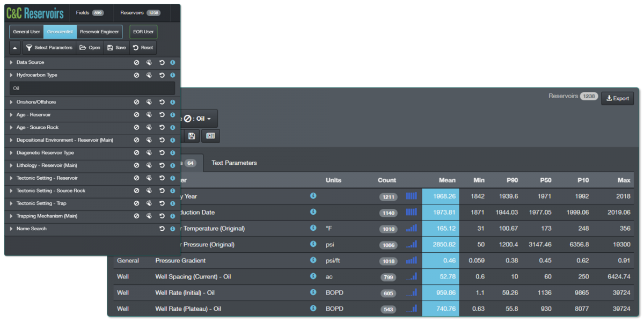This screenshot has width=644, height=322.
Task: Click the eraser icon in Lithology row
Action: coord(149,165)
